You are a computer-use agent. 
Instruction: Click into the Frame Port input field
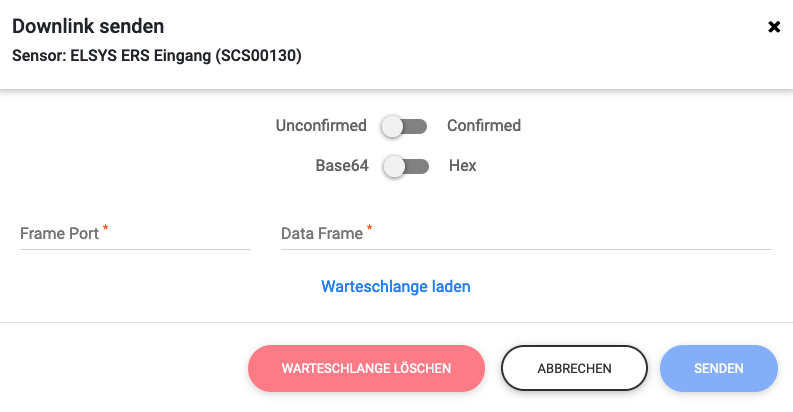[x=135, y=235]
